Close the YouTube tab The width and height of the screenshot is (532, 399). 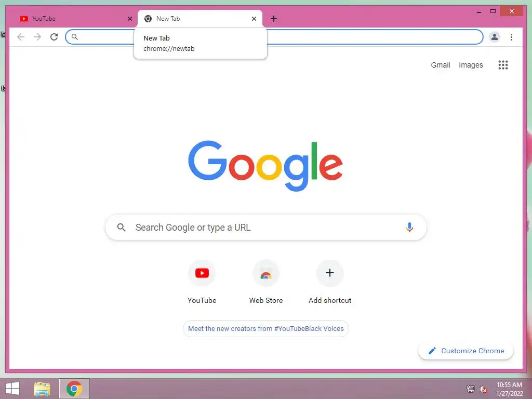(129, 19)
